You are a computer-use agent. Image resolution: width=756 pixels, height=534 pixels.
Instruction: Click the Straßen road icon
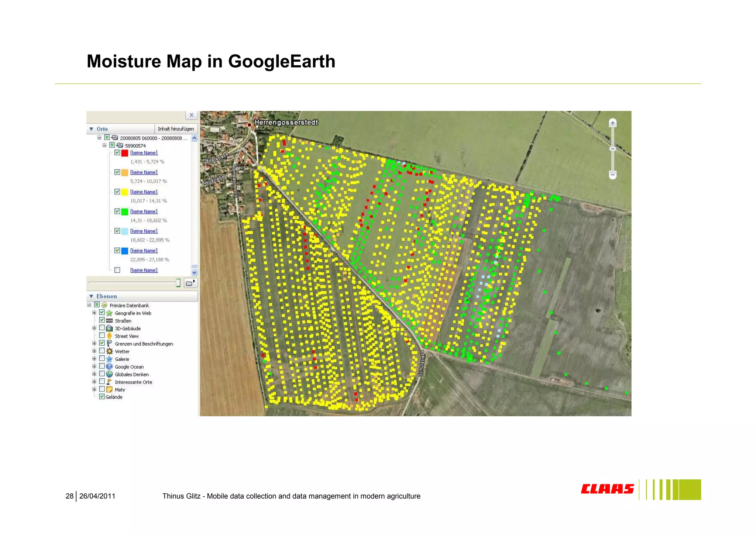[109, 321]
